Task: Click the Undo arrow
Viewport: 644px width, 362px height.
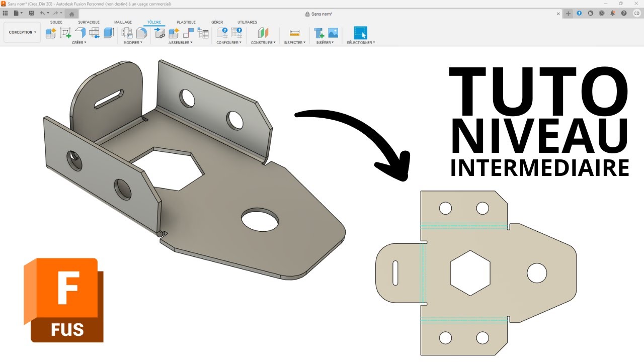Action: pyautogui.click(x=43, y=13)
